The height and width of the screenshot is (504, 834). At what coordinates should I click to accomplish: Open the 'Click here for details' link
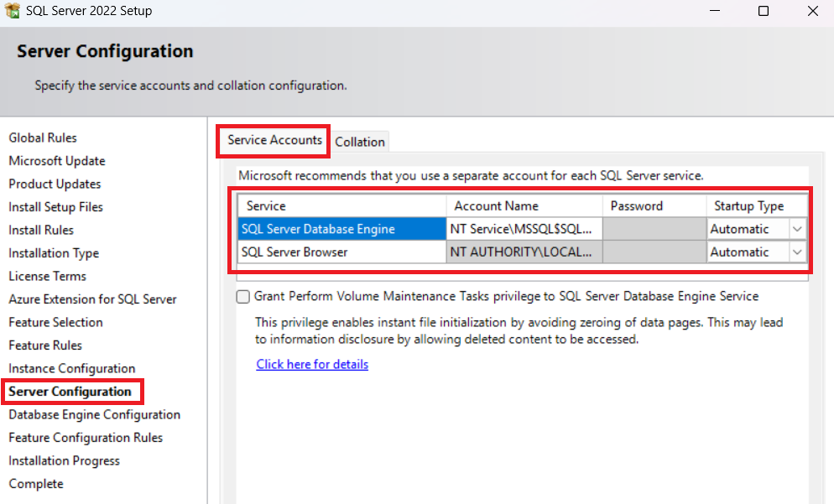[x=312, y=364]
